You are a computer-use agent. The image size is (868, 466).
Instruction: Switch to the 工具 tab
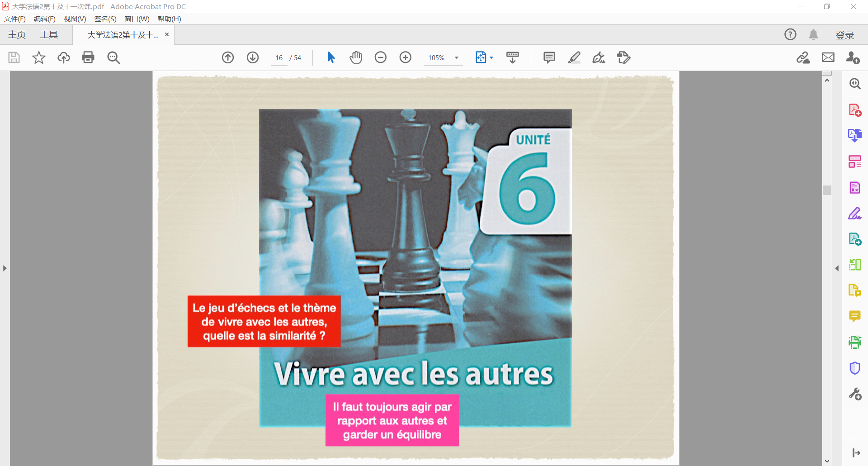[x=49, y=35]
